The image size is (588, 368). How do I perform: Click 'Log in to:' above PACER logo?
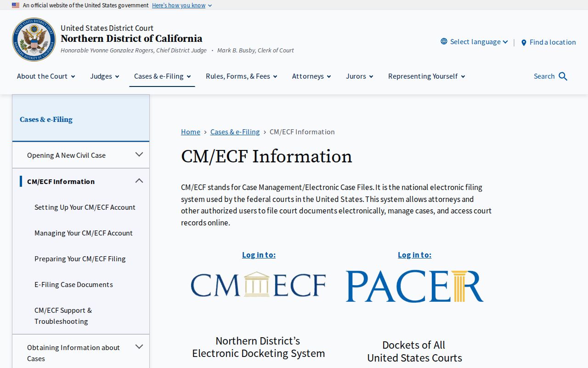(x=415, y=255)
